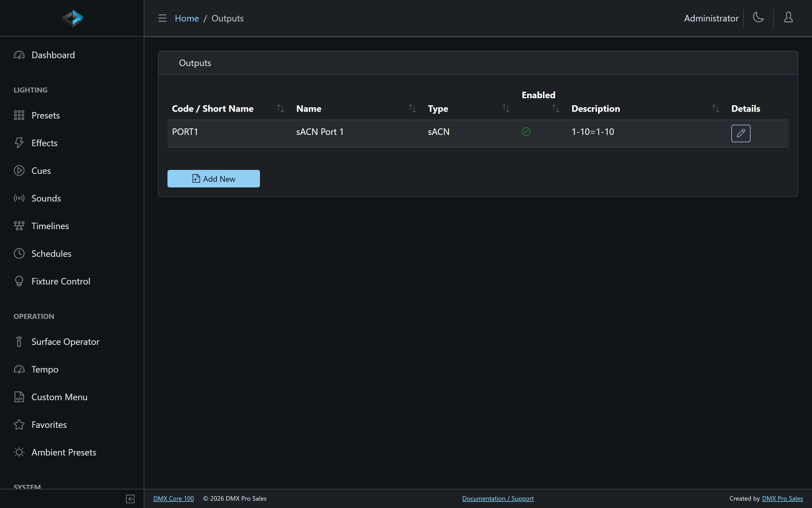812x508 pixels.
Task: Open Surface Operator page
Action: 72,342
